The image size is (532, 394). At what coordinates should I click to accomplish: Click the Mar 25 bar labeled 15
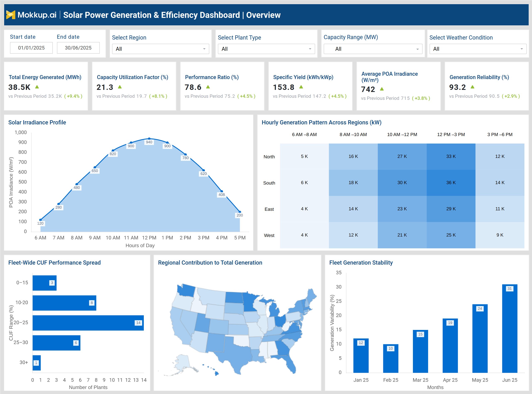(420, 351)
